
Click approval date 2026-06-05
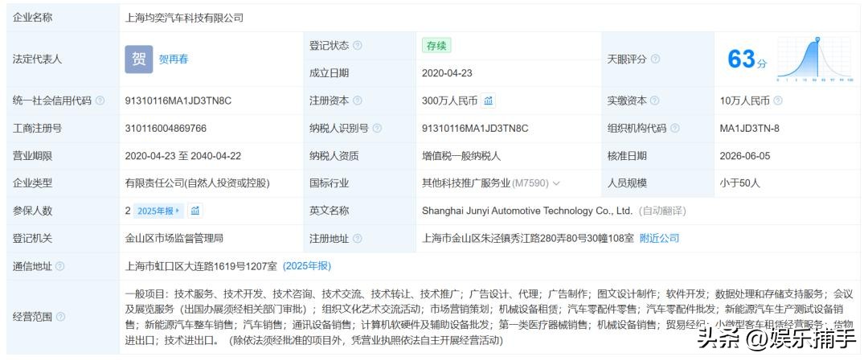[745, 156]
